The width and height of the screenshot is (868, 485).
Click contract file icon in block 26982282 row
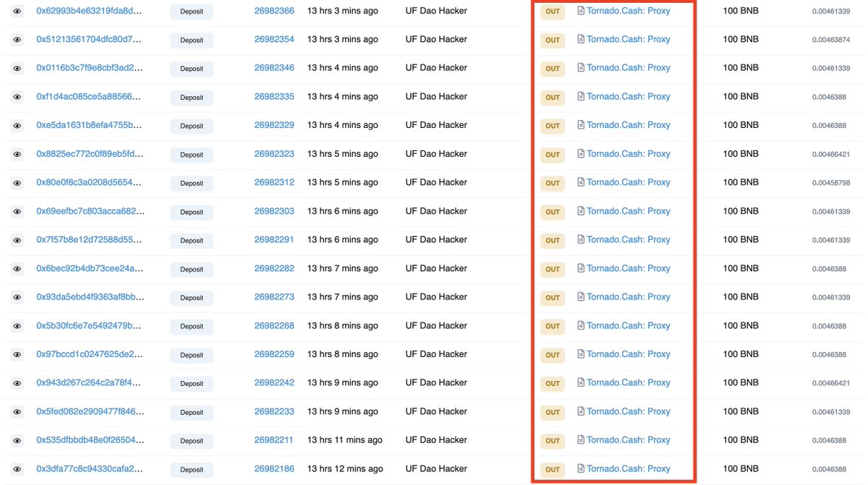click(x=581, y=268)
